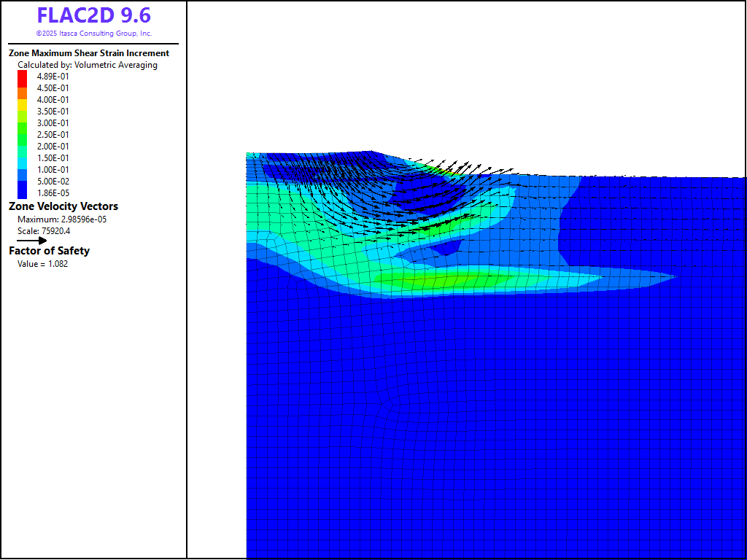Select the 1.50E-01 legend value label
The height and width of the screenshot is (560, 747).
tap(53, 158)
